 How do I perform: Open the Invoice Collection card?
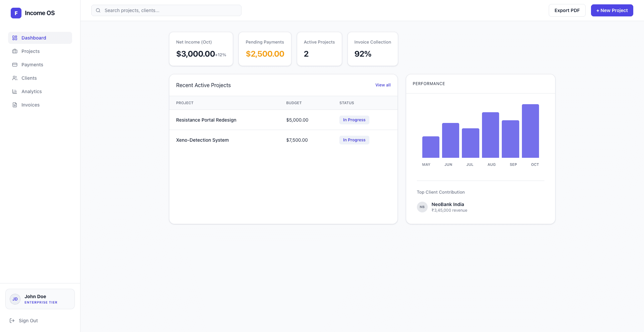[x=373, y=49]
